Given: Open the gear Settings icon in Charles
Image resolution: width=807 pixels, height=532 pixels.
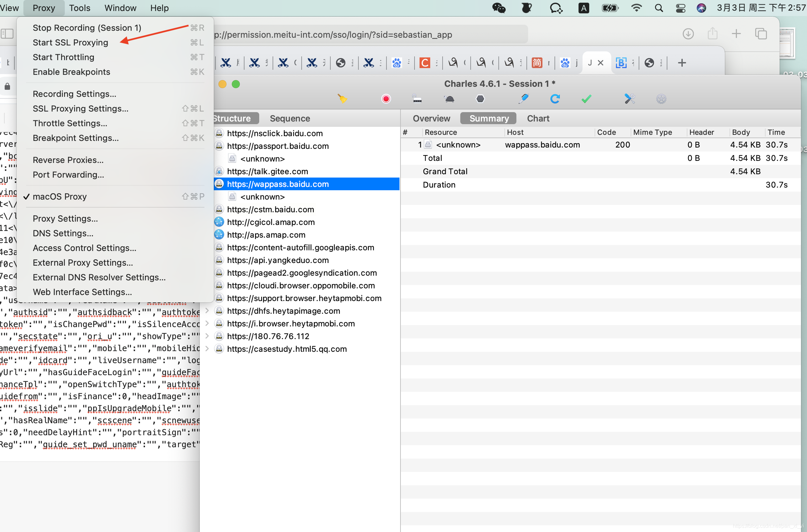Looking at the screenshot, I should (x=661, y=99).
